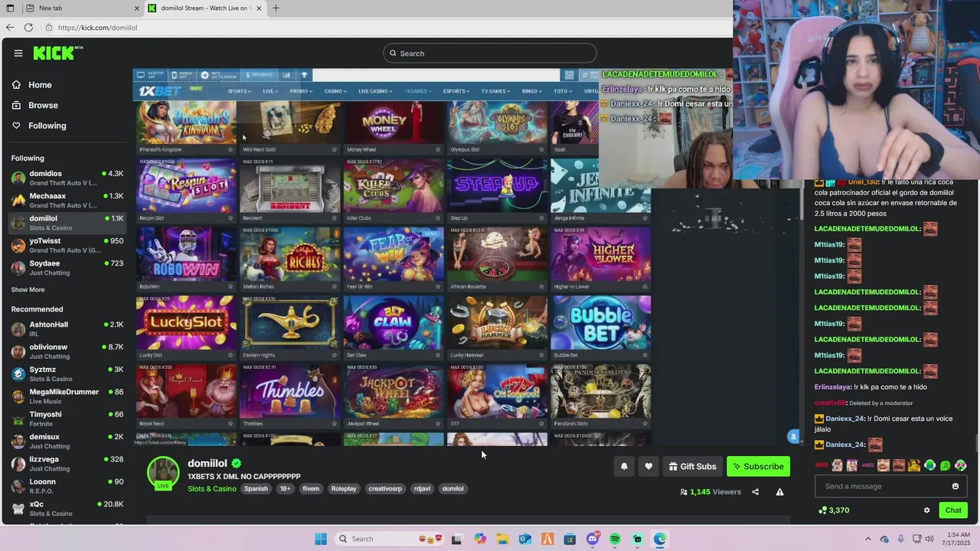The height and width of the screenshot is (551, 980).
Task: Select xQc in Recommended list
Action: pyautogui.click(x=67, y=509)
